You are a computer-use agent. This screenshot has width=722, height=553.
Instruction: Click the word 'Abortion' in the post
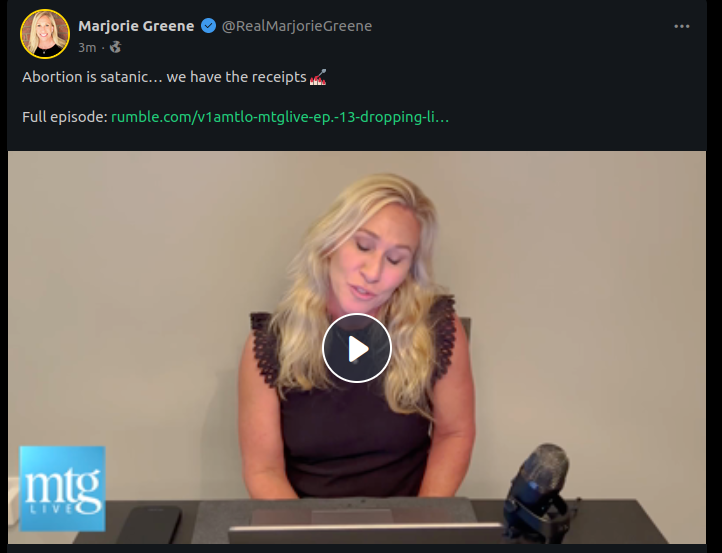pos(52,77)
